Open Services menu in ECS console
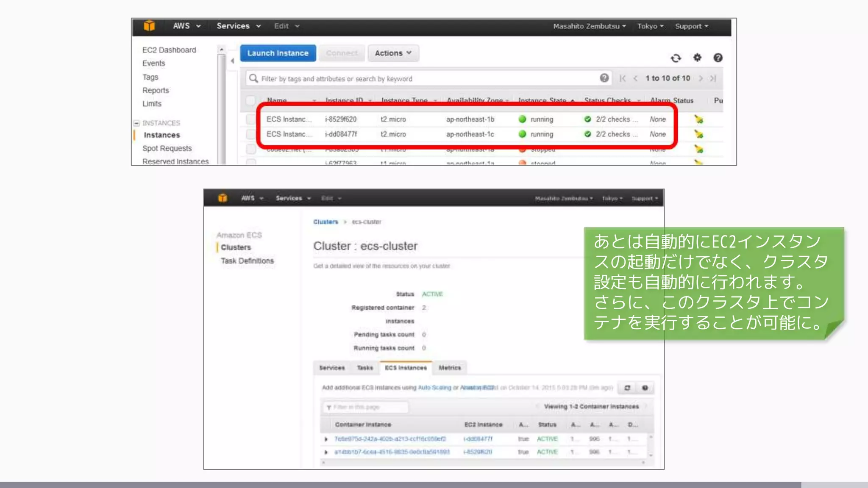Viewport: 868px width, 488px height. point(293,198)
